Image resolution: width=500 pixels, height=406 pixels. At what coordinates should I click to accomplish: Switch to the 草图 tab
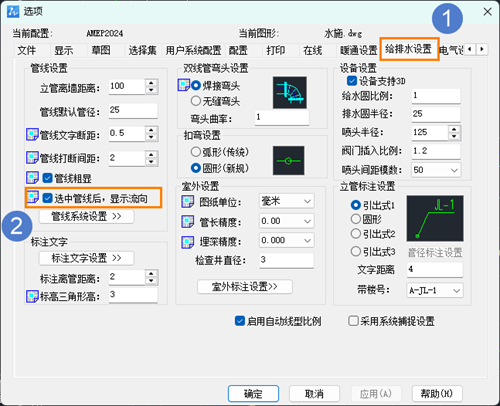pos(101,50)
